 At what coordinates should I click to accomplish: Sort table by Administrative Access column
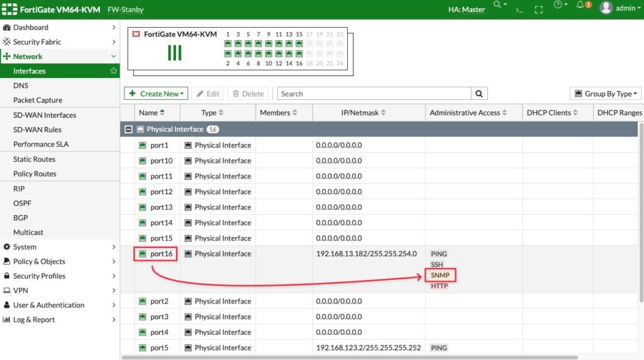click(x=468, y=112)
